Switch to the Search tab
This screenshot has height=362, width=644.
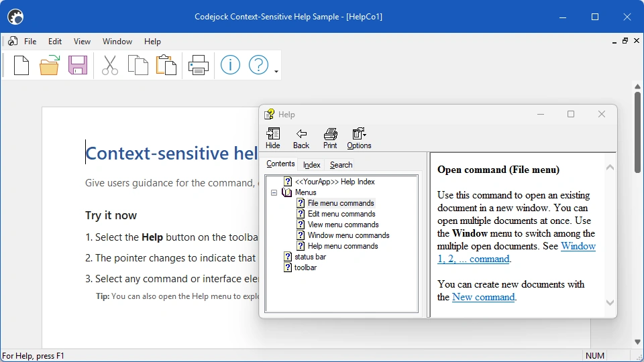coord(341,165)
